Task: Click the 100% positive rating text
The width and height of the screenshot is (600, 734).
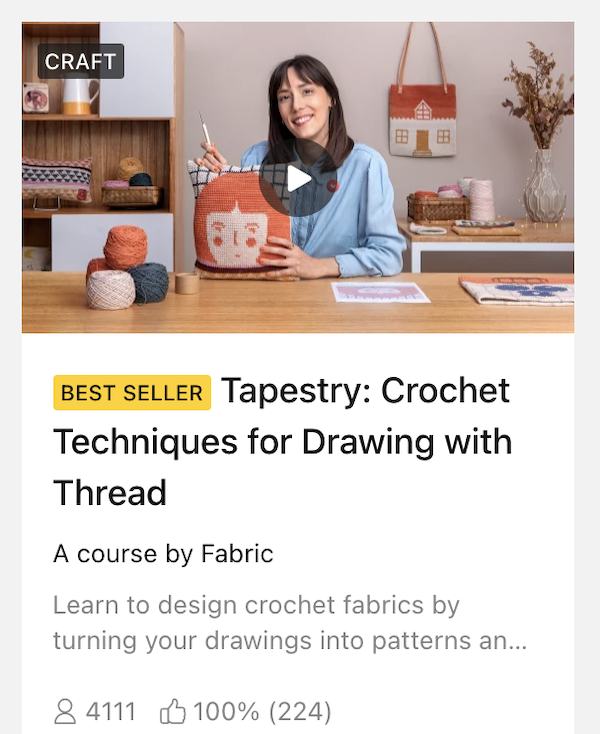Action: tap(226, 712)
